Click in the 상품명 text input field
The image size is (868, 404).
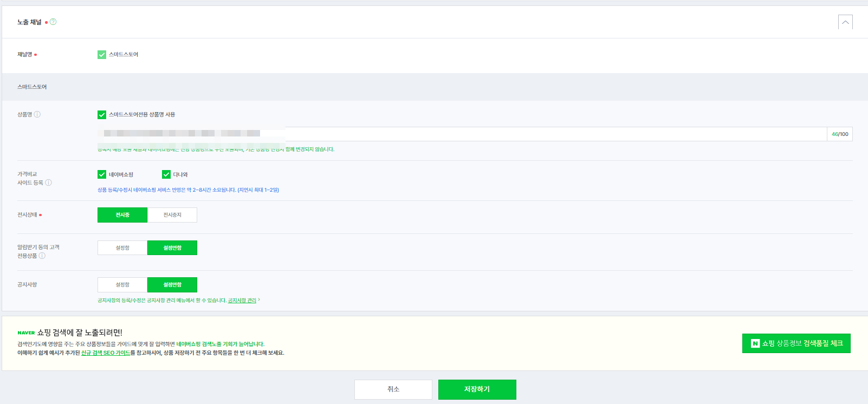462,134
